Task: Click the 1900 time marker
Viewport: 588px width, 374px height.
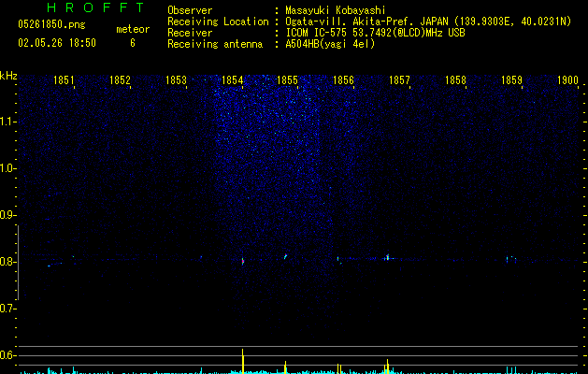Action: point(567,80)
